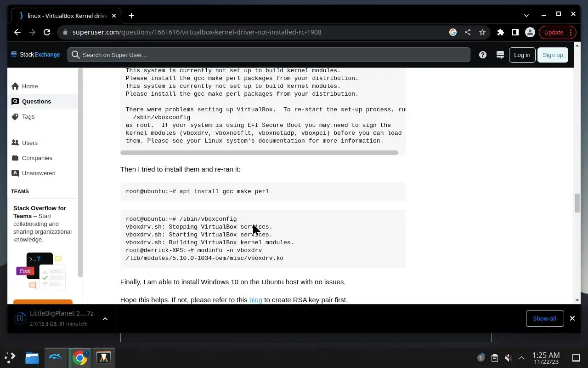Open a new browser tab
Screen dimensions: 588x368
coord(131,16)
